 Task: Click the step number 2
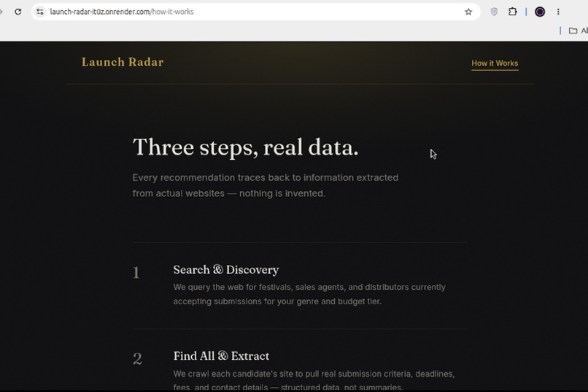[x=137, y=358]
